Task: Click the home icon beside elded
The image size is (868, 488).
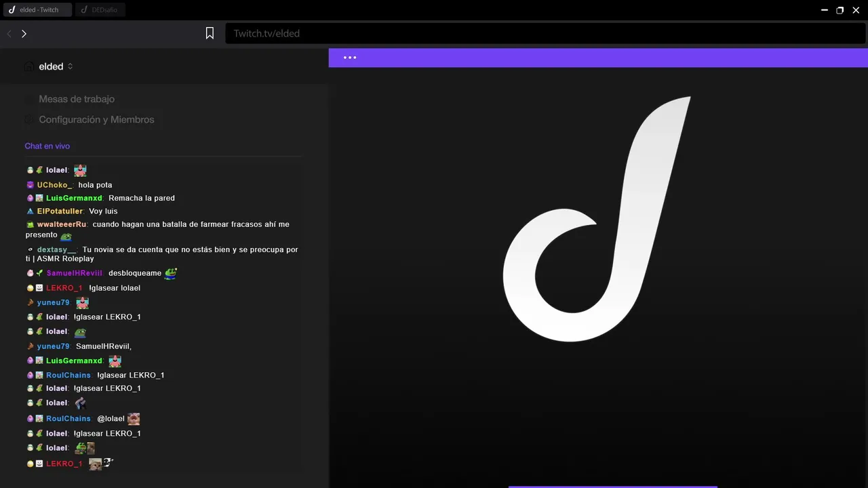Action: pyautogui.click(x=29, y=66)
